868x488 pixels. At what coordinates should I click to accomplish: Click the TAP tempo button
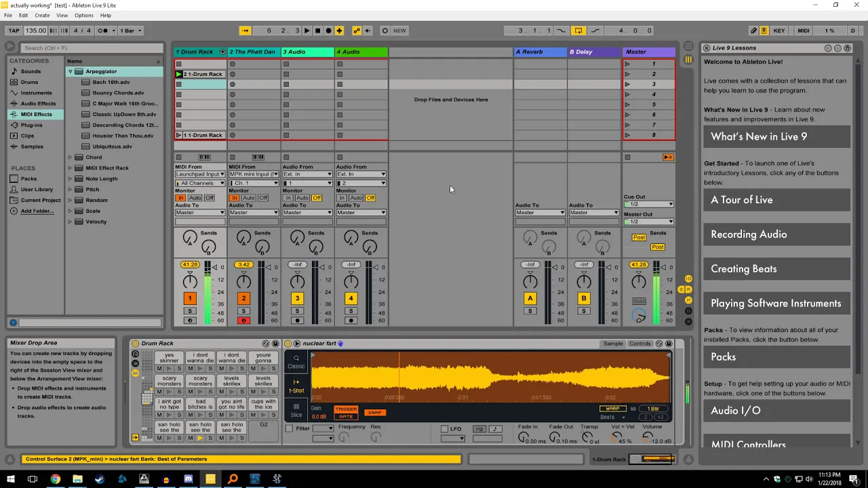tap(14, 30)
